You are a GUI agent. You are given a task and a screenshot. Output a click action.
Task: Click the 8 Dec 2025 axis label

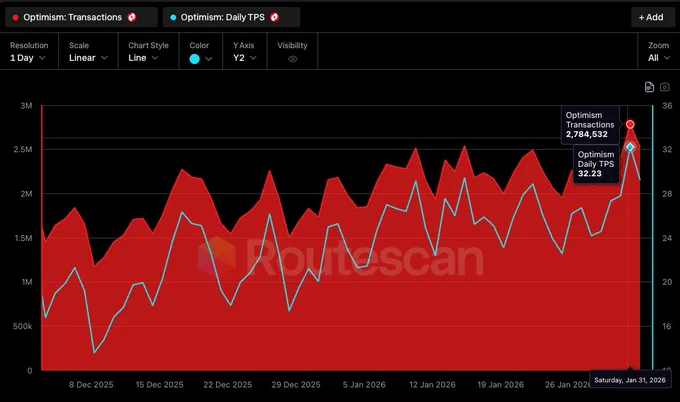[x=91, y=385]
